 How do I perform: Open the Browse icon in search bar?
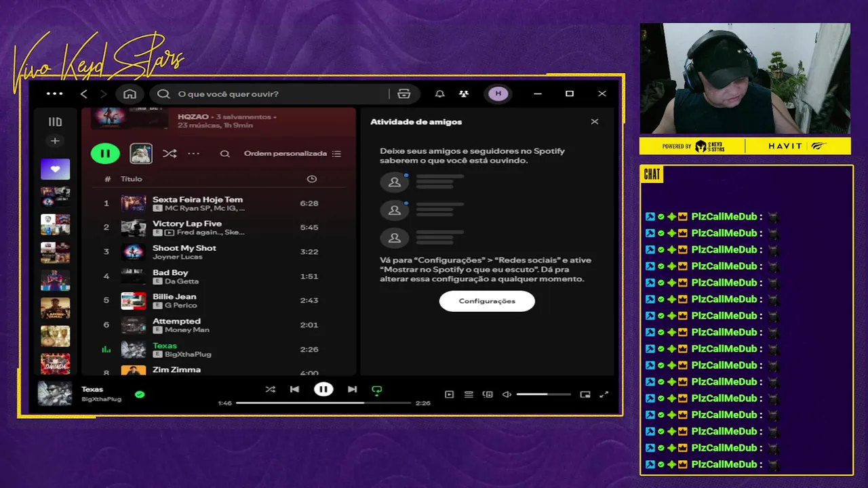pos(404,94)
